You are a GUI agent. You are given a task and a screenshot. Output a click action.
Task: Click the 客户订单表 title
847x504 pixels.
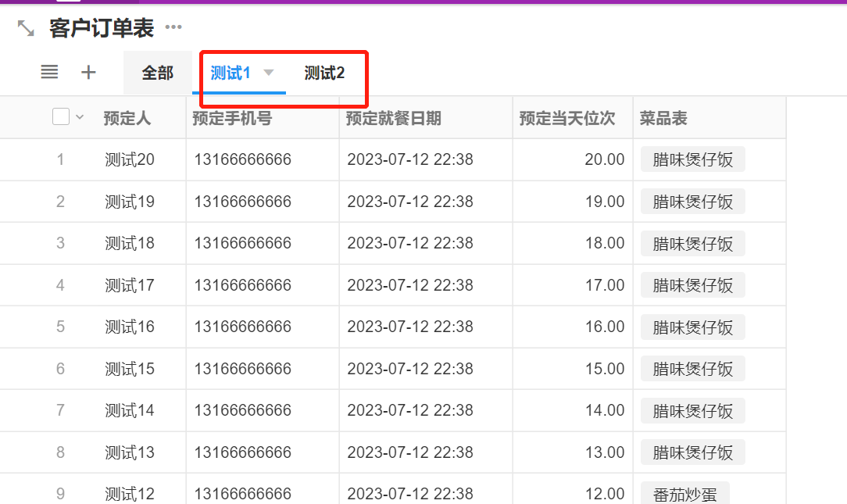tap(102, 28)
